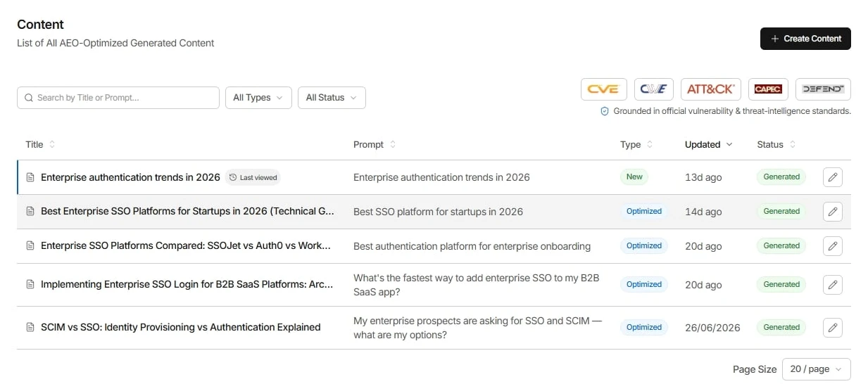The height and width of the screenshot is (384, 868).
Task: Click the Create Content button
Action: click(x=805, y=39)
